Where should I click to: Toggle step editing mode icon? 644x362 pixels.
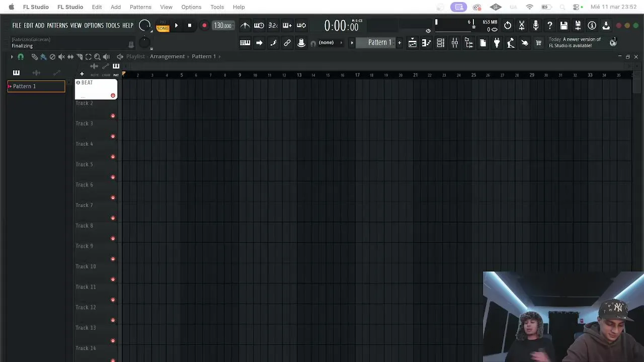point(273,43)
